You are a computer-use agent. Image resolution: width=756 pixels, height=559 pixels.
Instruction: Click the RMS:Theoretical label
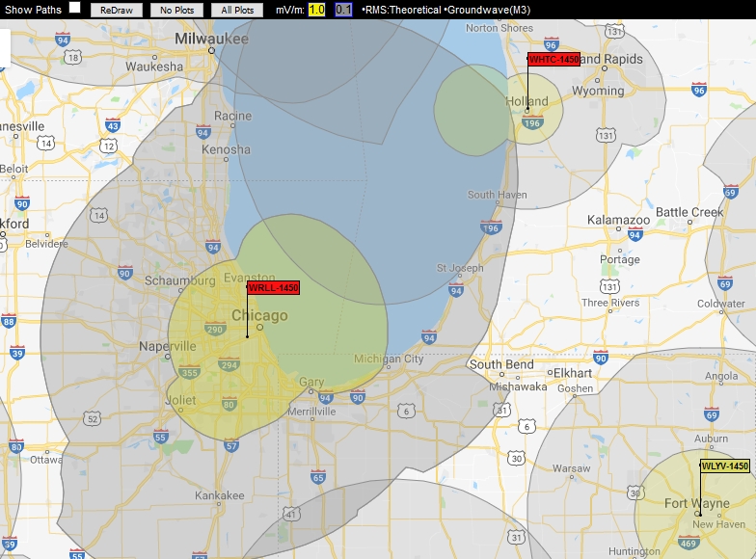pyautogui.click(x=401, y=10)
